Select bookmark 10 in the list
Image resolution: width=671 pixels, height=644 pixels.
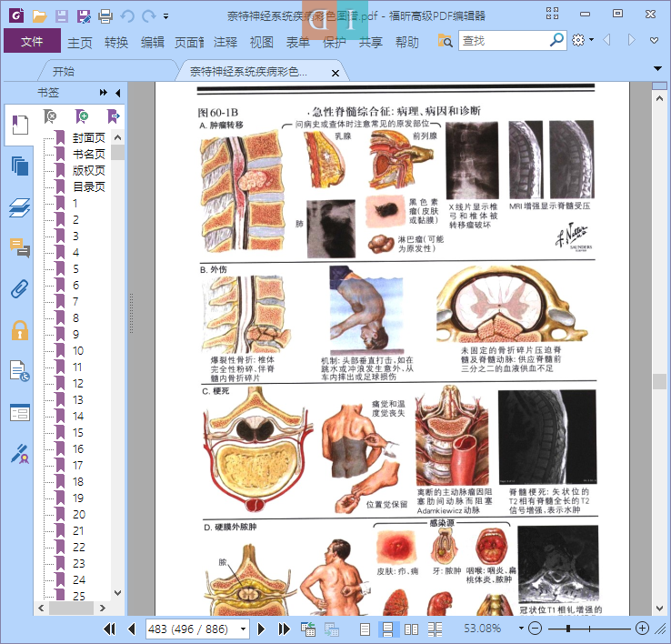(x=78, y=351)
